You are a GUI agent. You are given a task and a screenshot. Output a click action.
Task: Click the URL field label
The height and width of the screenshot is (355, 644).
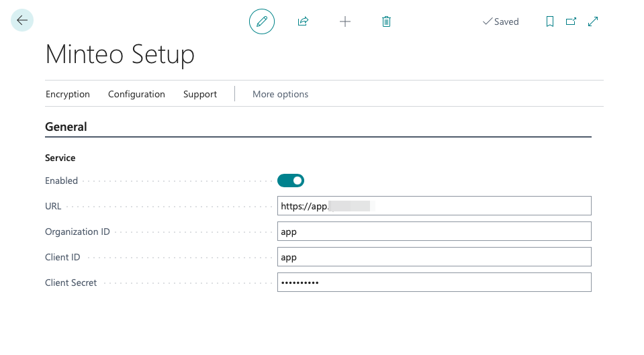click(53, 206)
